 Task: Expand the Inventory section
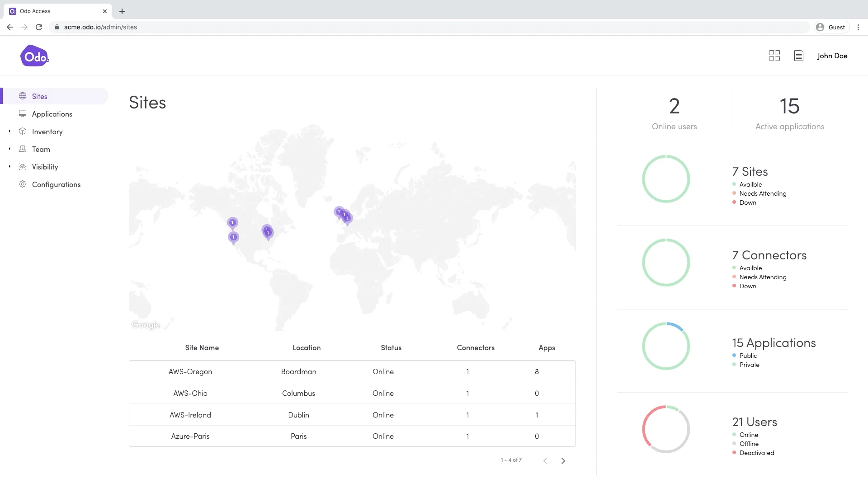9,131
